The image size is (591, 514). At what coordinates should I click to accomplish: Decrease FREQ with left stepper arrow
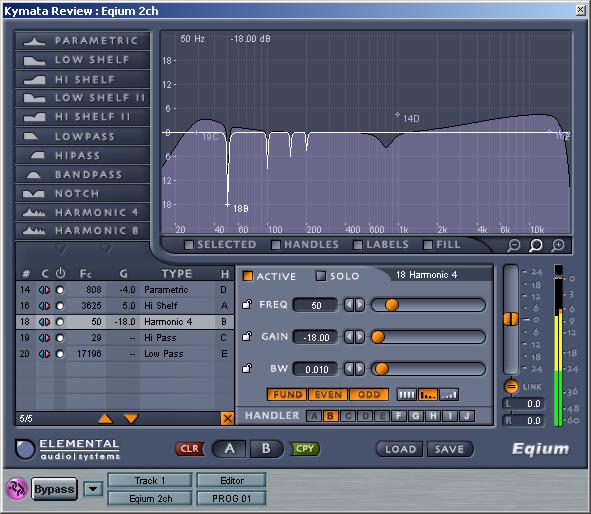click(x=349, y=304)
